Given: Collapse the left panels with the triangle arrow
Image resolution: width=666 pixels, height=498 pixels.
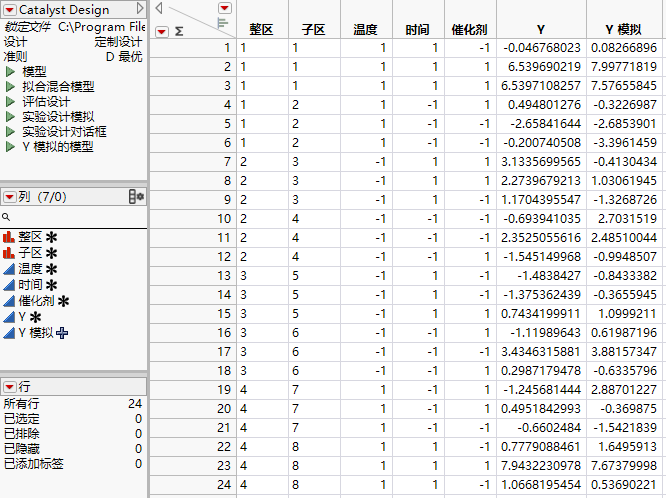Looking at the screenshot, I should (159, 8).
